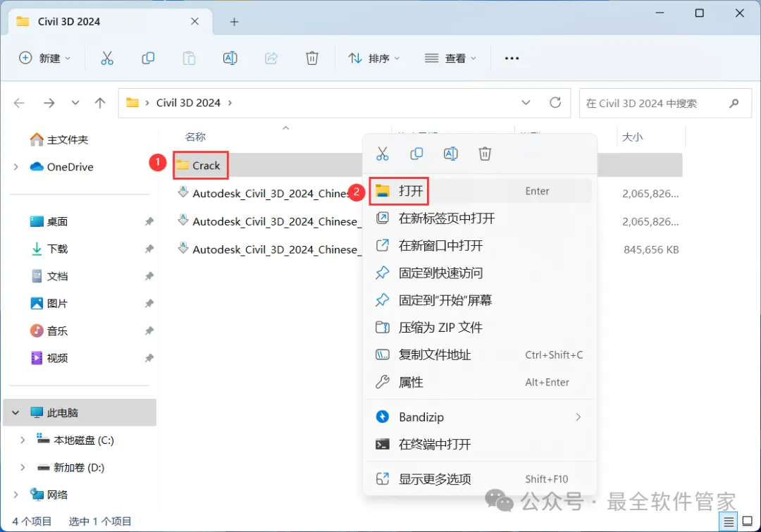The width and height of the screenshot is (761, 532).
Task: Switch to details view in status bar
Action: click(x=729, y=522)
